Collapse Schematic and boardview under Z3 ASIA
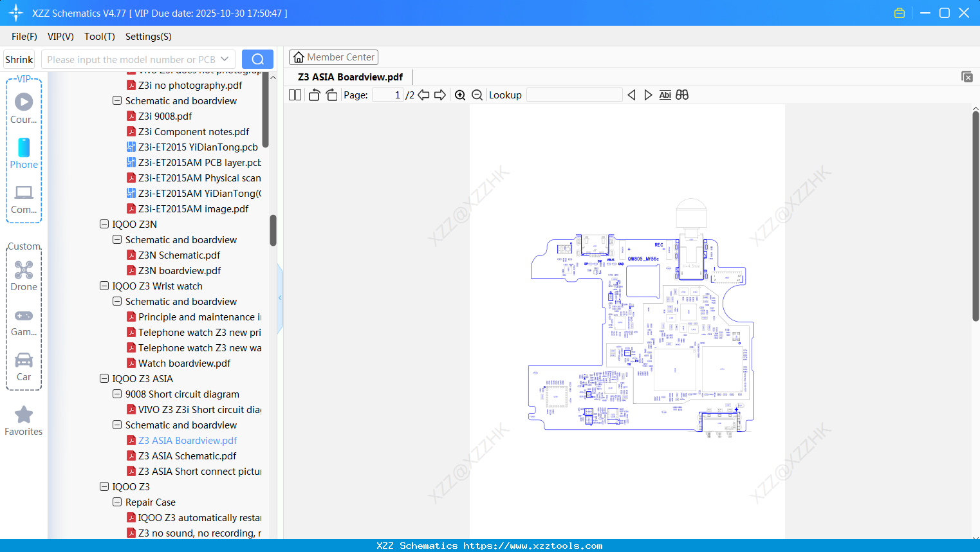 tap(117, 425)
